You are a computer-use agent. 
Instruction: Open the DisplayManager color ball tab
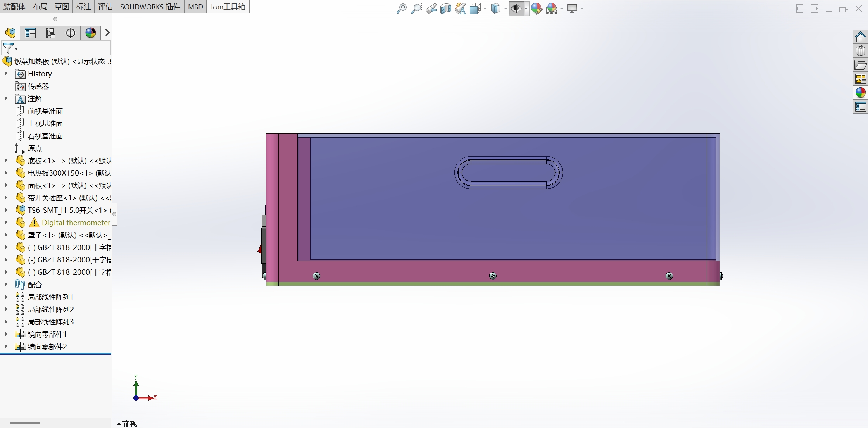(91, 33)
